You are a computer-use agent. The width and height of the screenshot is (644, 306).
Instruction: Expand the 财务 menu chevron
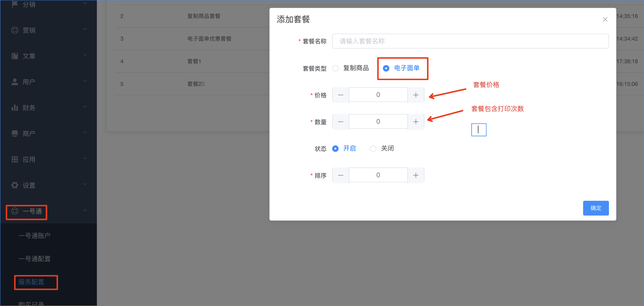pos(85,107)
